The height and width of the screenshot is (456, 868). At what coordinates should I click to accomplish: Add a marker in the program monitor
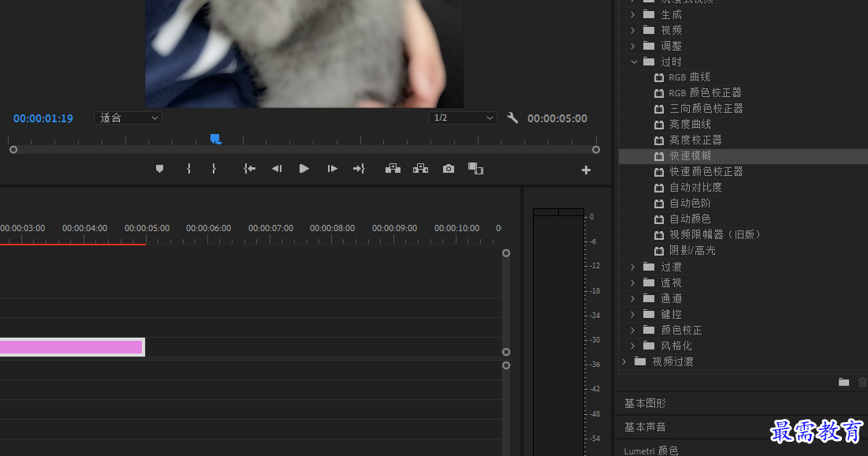click(159, 169)
